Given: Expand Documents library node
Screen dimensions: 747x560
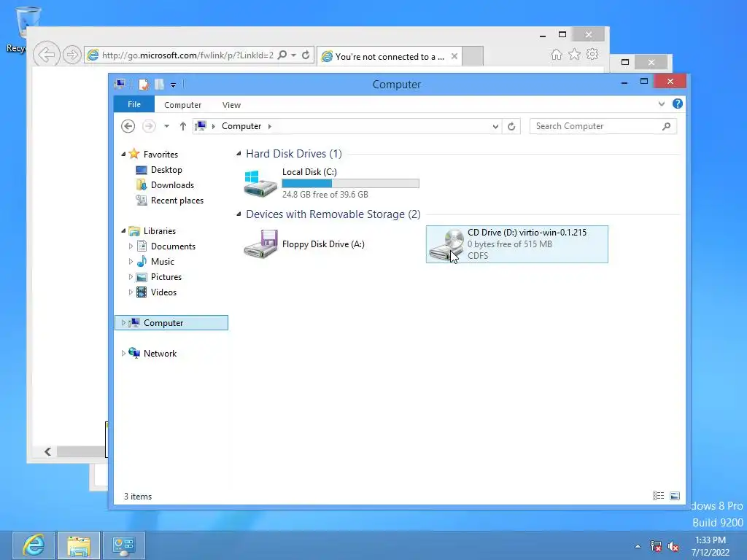Looking at the screenshot, I should [131, 246].
